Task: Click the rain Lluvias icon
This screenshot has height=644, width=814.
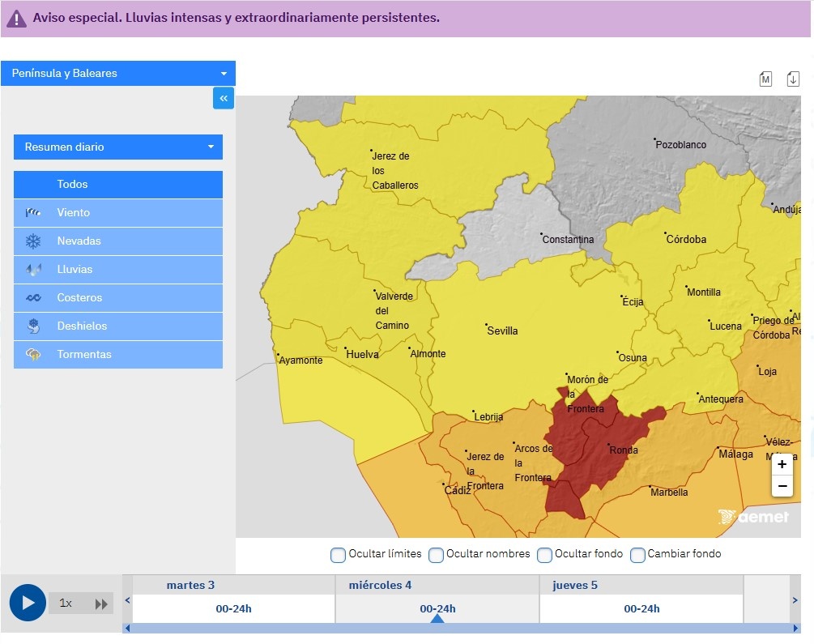Action: (33, 270)
